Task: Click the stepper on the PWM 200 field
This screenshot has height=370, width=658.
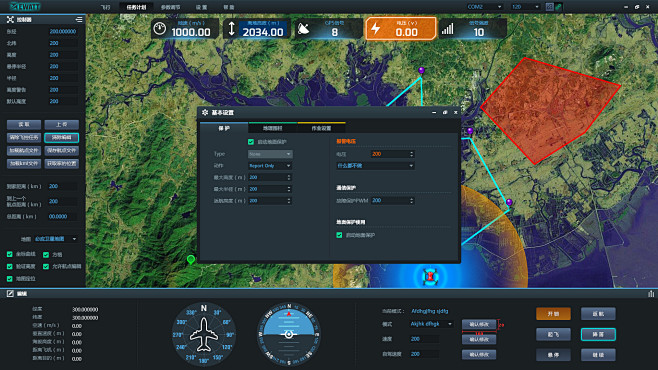Action: click(411, 201)
